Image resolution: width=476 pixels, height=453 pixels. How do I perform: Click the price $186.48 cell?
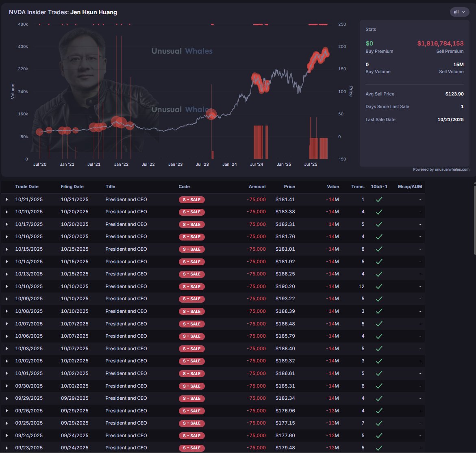point(285,324)
